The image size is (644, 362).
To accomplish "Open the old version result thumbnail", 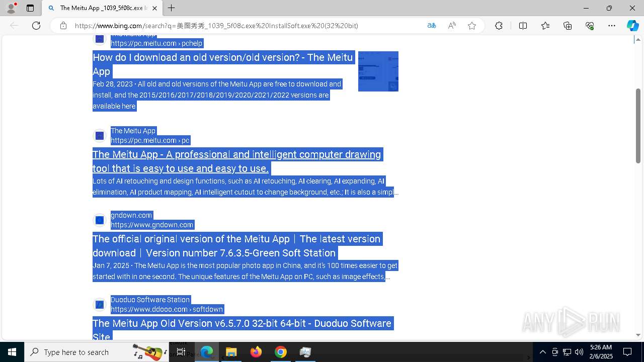I will 378,71.
